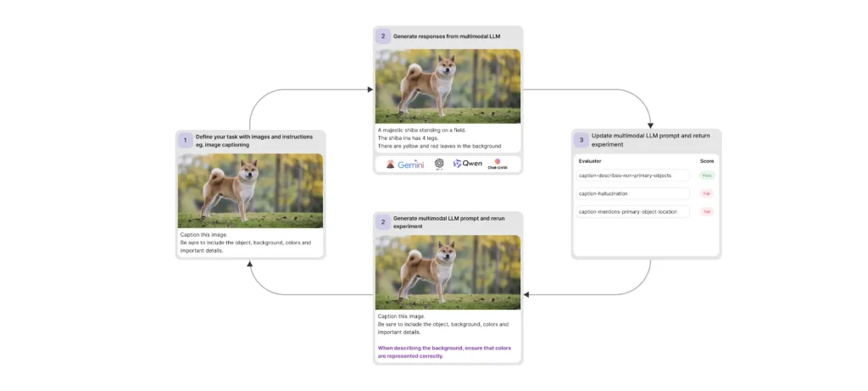Viewport: 868px width, 391px height.
Task: Select the caption-describes-non-primary-objects evaluator field
Action: pos(632,176)
